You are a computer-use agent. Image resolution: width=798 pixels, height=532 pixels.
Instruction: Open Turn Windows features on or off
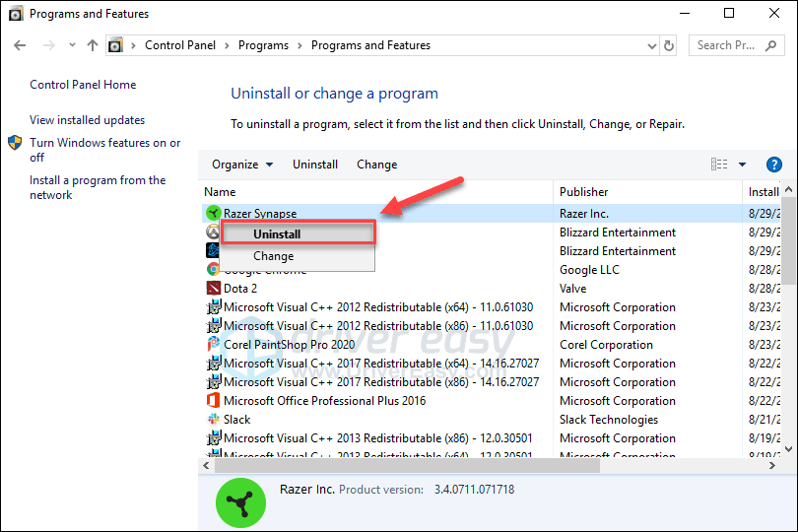coord(104,150)
